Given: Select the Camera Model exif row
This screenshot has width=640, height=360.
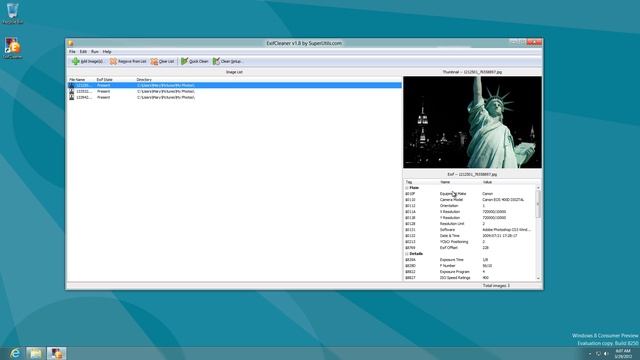Looking at the screenshot, I should [469, 200].
